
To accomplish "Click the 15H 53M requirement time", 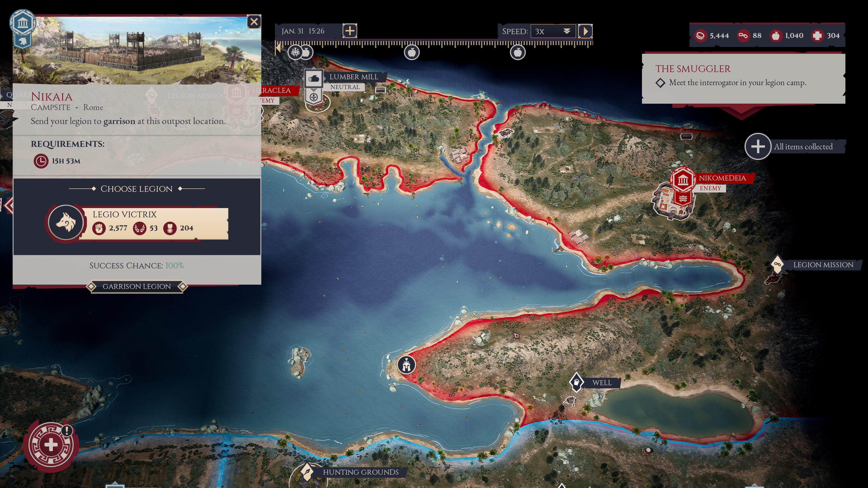I will pyautogui.click(x=66, y=161).
